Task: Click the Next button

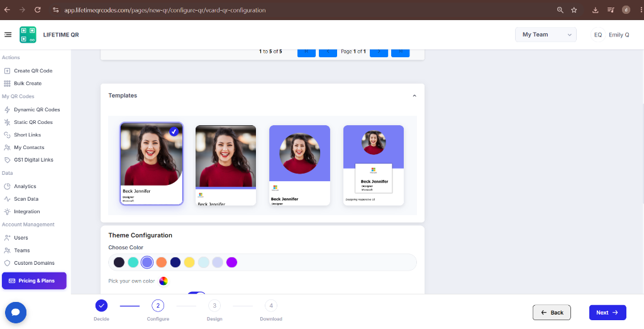Action: tap(608, 313)
